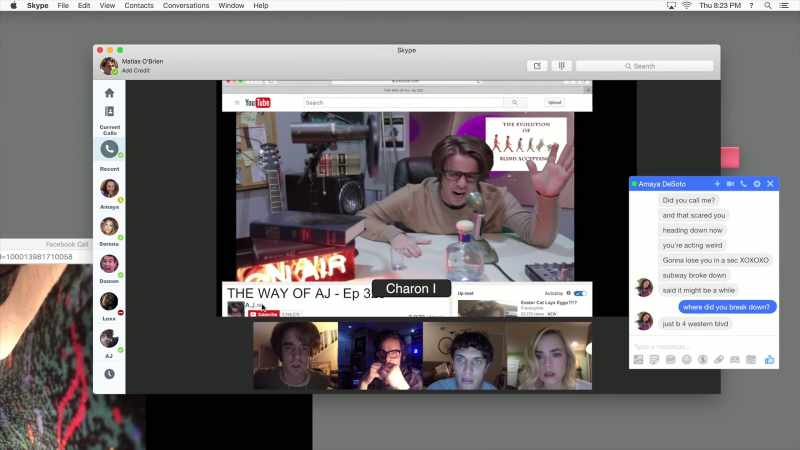
Task: Click the Wi-Fi status icon in menu bar
Action: [687, 6]
